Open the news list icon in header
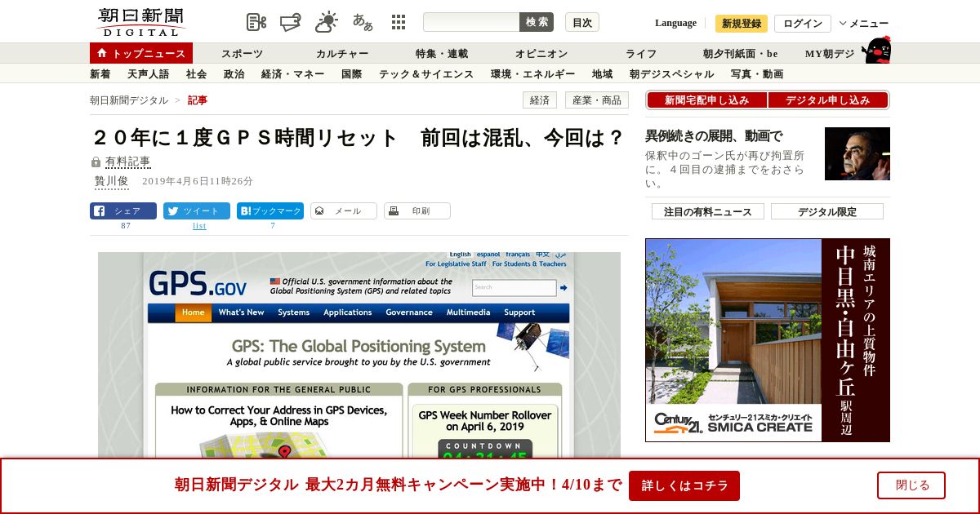Screen dimensions: 980x514 coord(256,22)
